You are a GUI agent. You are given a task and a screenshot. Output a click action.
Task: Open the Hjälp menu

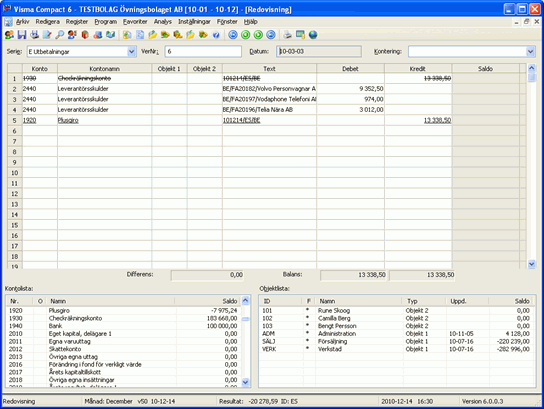pyautogui.click(x=250, y=22)
